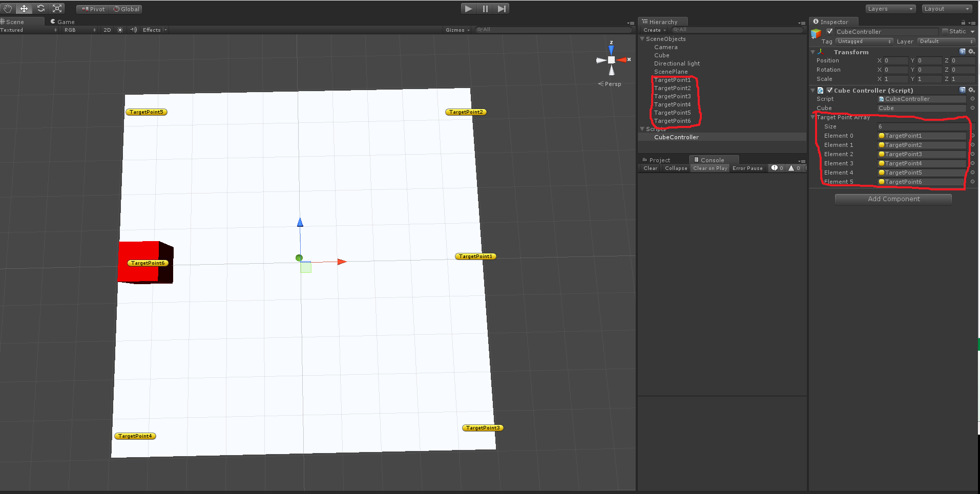Toggle scene view audio icon
The image size is (980, 494).
(x=133, y=30)
